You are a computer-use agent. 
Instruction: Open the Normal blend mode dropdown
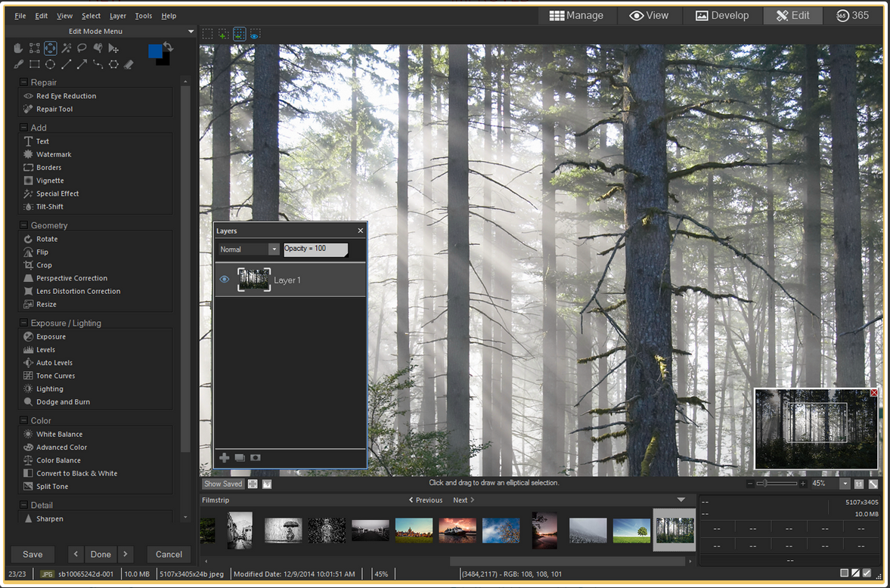[250, 249]
